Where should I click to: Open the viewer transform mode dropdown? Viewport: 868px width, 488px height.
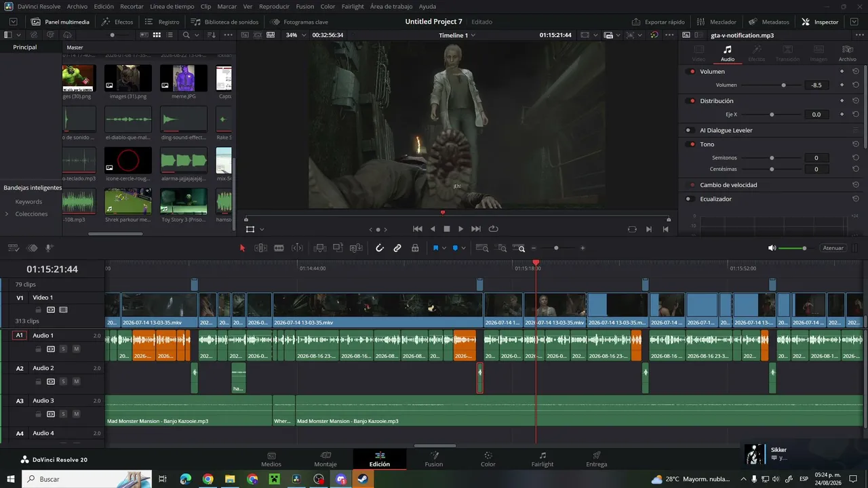click(262, 229)
